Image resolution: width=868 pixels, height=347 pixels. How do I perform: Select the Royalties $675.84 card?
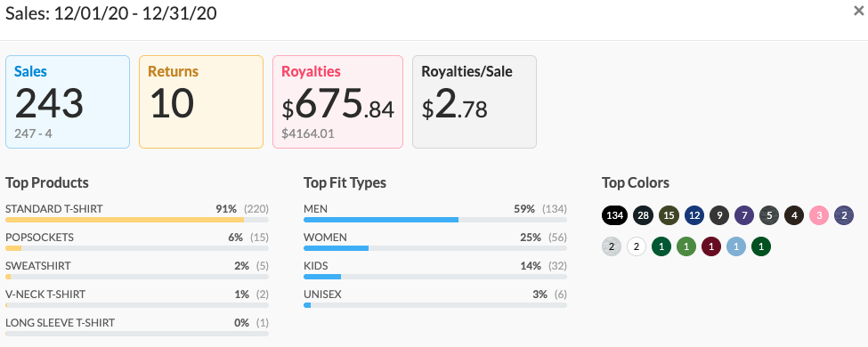point(337,101)
